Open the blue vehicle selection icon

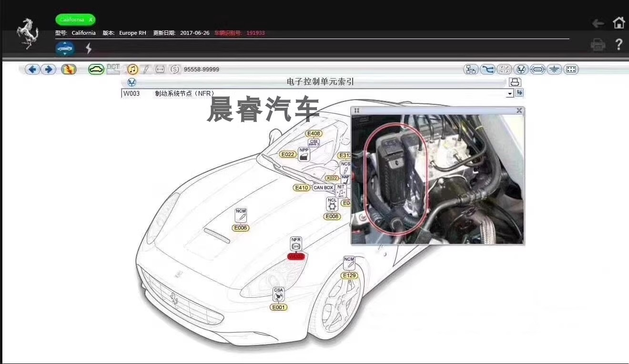tap(65, 48)
